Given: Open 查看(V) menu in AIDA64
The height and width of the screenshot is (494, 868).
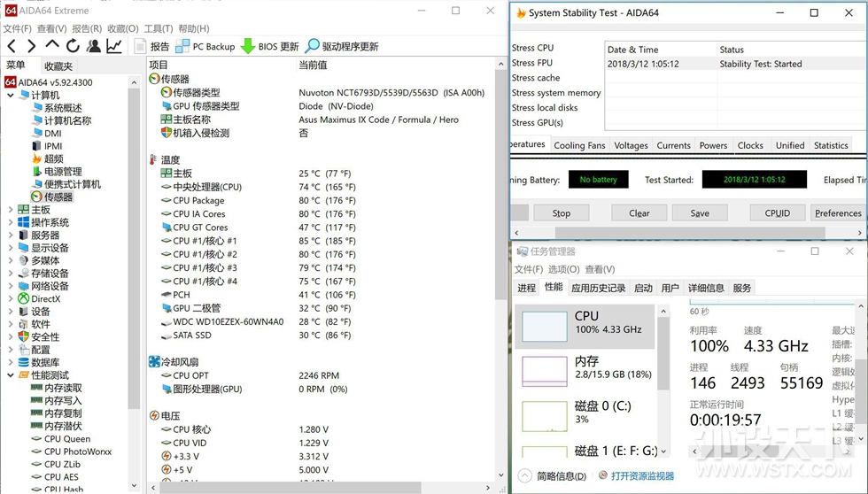Looking at the screenshot, I should pyautogui.click(x=52, y=28).
